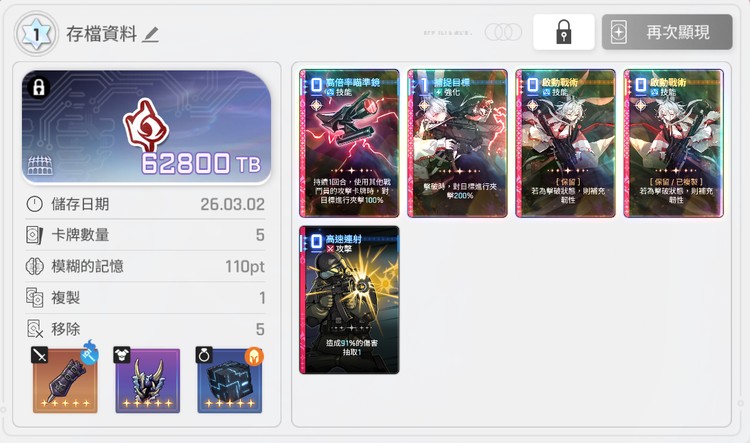
Task: Select the first 啟動戰術 card
Action: coord(565,143)
